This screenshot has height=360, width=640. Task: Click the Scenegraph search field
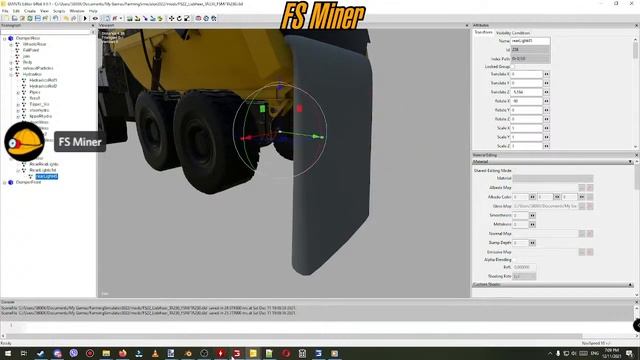pos(45,32)
